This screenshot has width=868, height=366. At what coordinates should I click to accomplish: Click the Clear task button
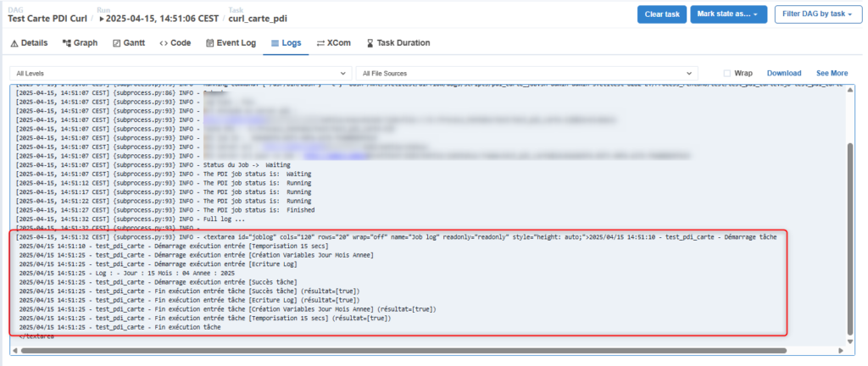point(662,14)
